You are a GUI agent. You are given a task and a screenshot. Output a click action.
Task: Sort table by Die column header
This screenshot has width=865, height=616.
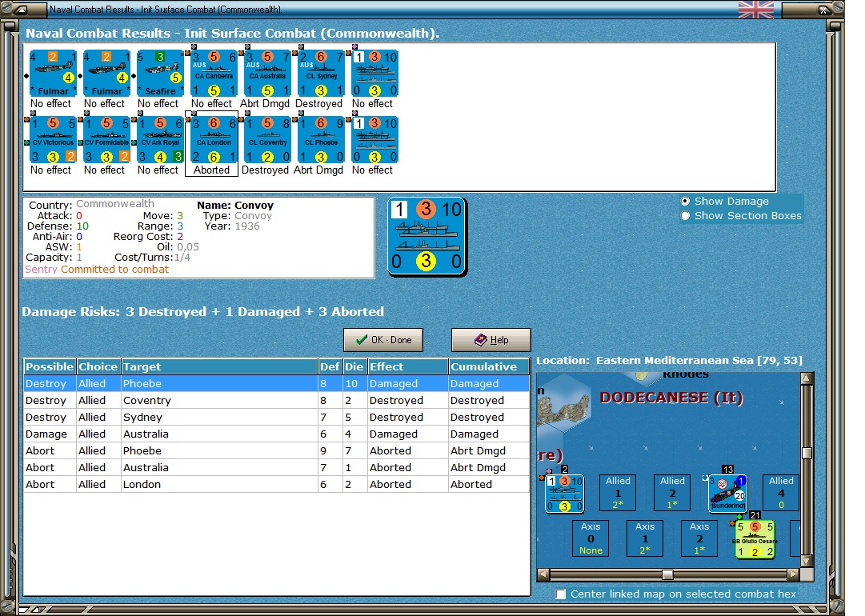(x=354, y=366)
